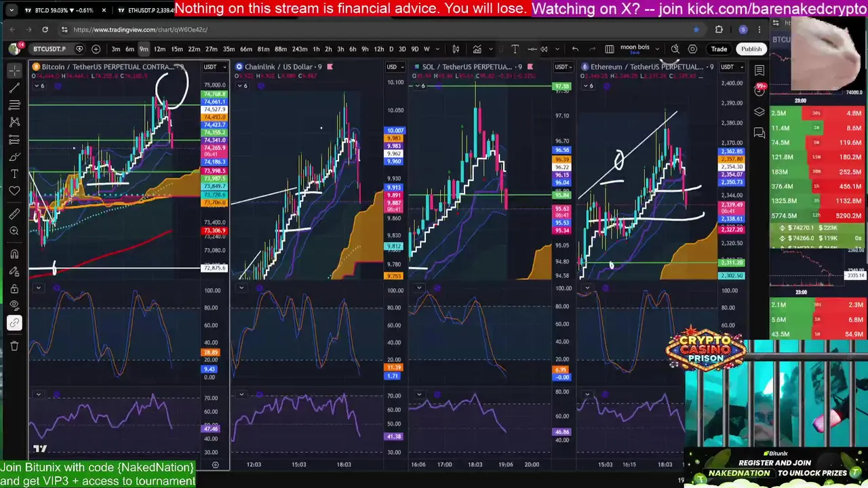This screenshot has width=868, height=488.
Task: Remove drawings with trash icon
Action: (14, 346)
